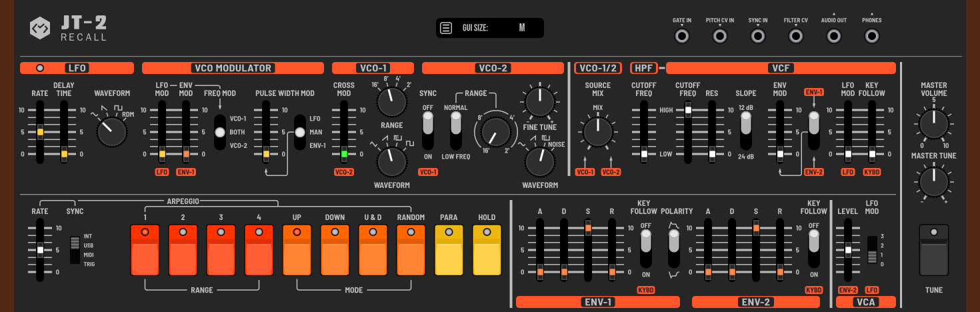Click the TUNE rocker button
The height and width of the screenshot is (312, 980).
click(x=933, y=250)
